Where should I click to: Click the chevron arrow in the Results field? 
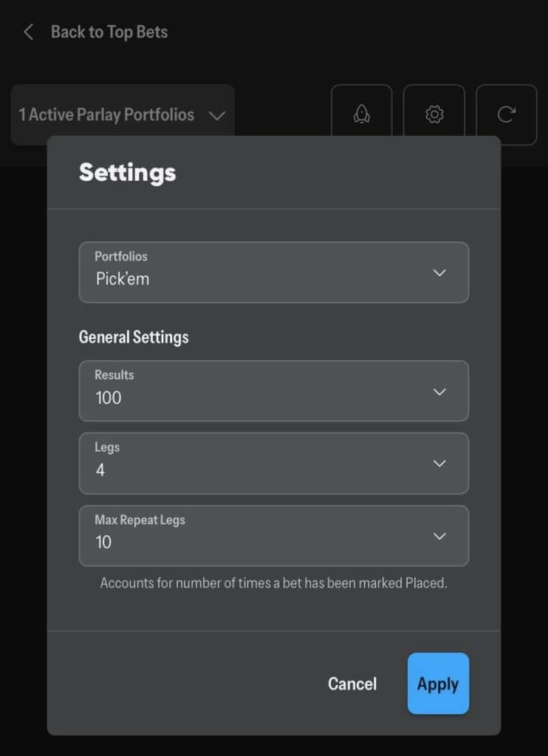click(439, 391)
